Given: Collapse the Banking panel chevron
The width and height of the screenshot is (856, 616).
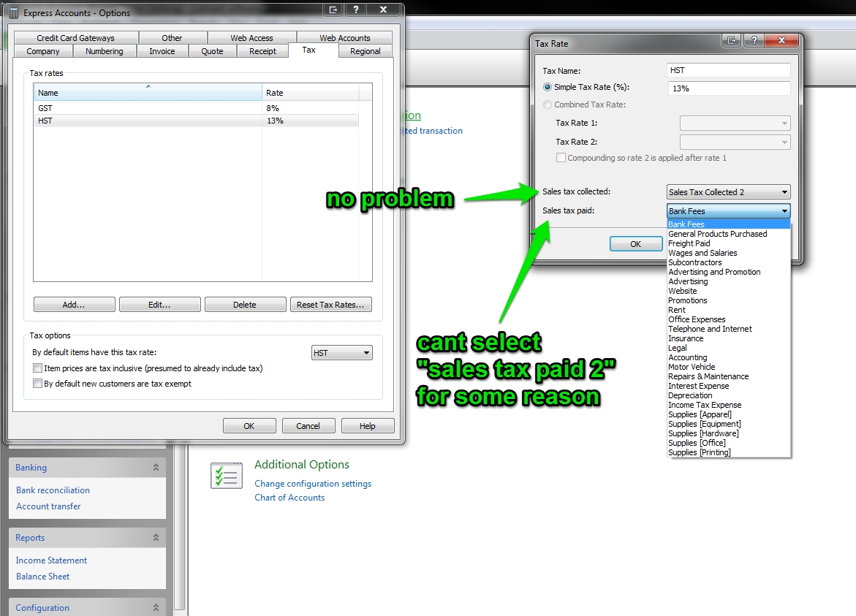Looking at the screenshot, I should [x=156, y=468].
